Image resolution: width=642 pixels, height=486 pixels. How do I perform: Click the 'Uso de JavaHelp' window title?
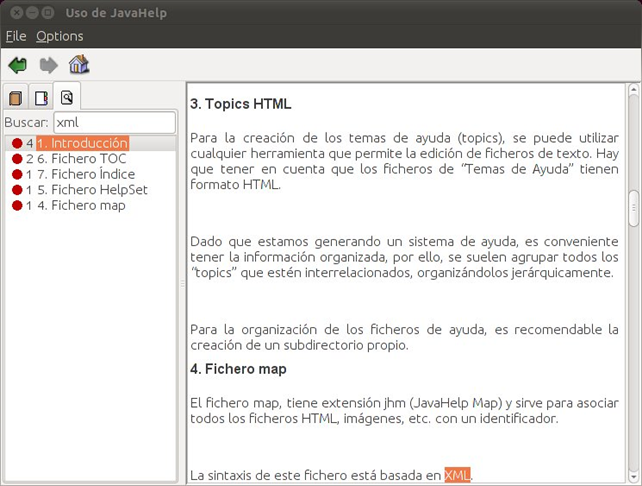pos(116,13)
